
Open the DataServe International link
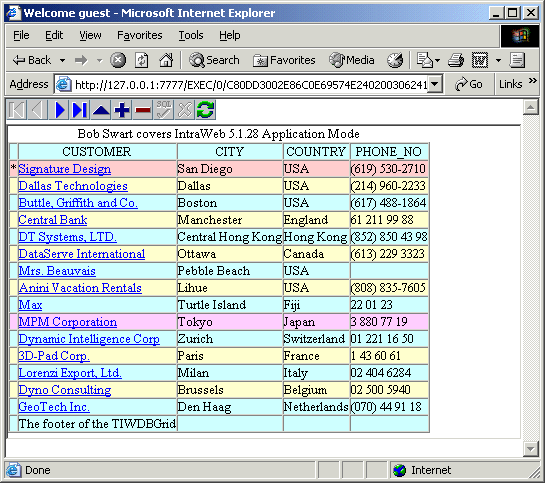coord(82,254)
